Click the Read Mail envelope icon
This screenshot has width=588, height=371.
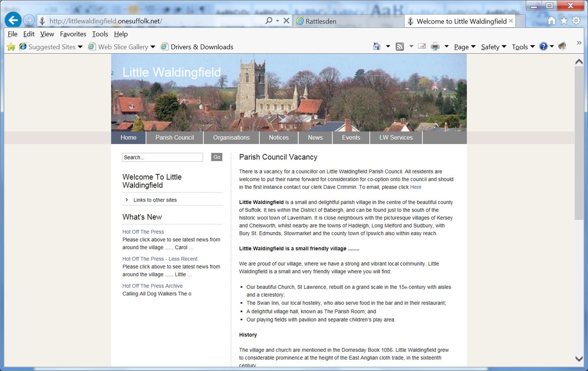422,46
